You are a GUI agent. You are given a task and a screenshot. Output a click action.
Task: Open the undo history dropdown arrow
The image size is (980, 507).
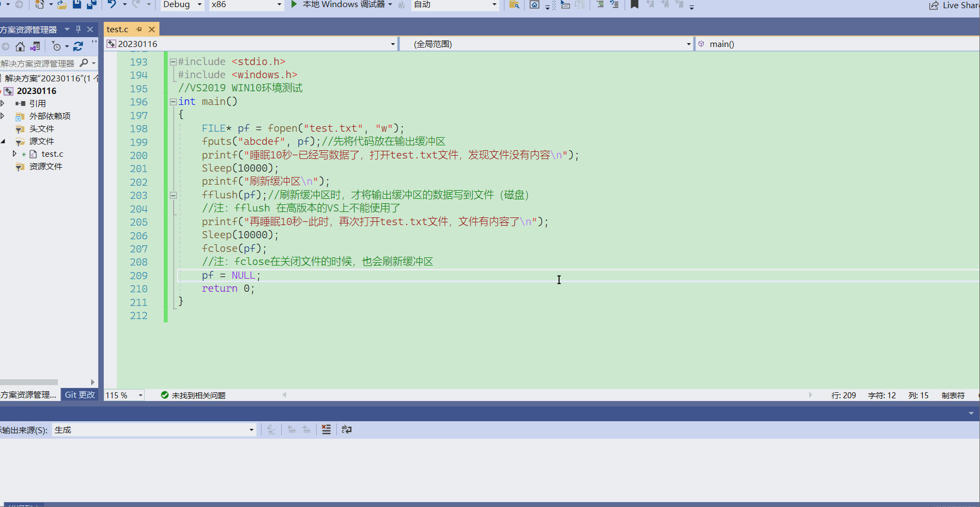[124, 4]
